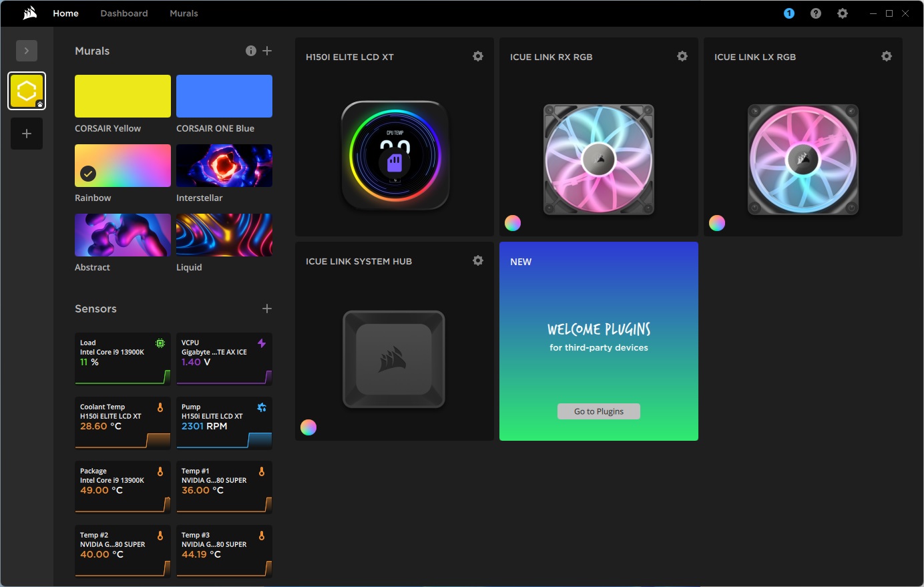Click the Sensors section heading

(95, 309)
